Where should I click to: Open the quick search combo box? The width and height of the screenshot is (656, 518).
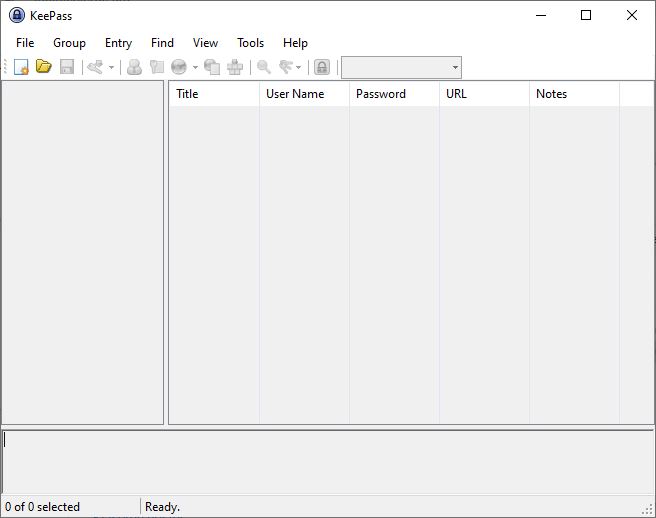pos(401,67)
